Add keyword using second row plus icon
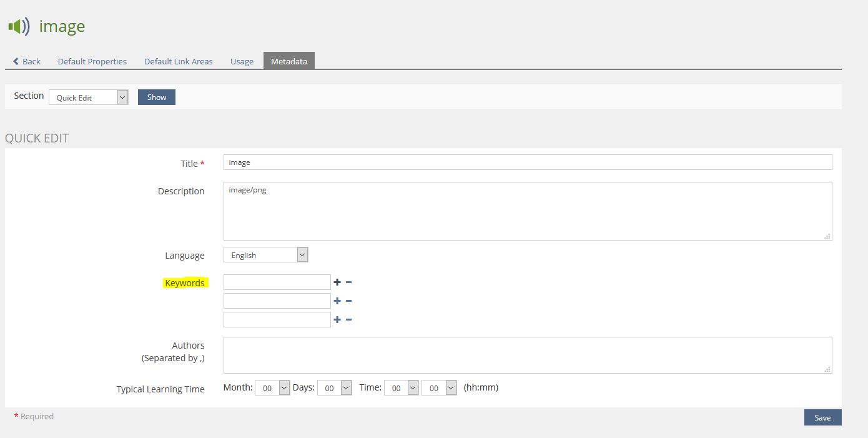868x438 pixels. (337, 301)
